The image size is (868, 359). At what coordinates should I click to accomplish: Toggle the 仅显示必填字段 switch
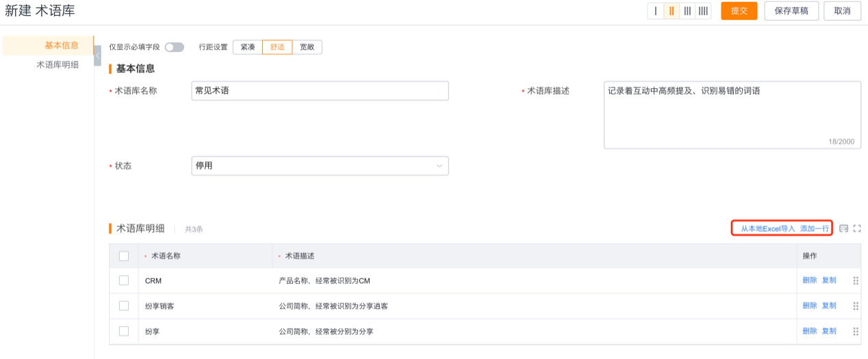tap(174, 47)
